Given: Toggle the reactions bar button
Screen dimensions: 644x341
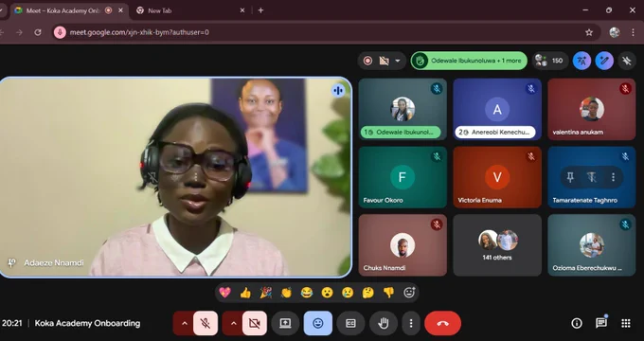Looking at the screenshot, I should tap(318, 323).
